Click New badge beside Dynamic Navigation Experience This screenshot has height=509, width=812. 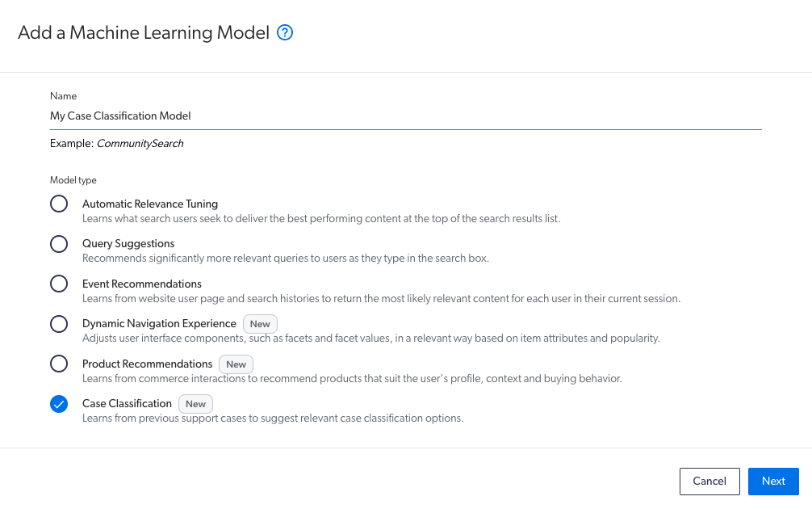coord(260,324)
